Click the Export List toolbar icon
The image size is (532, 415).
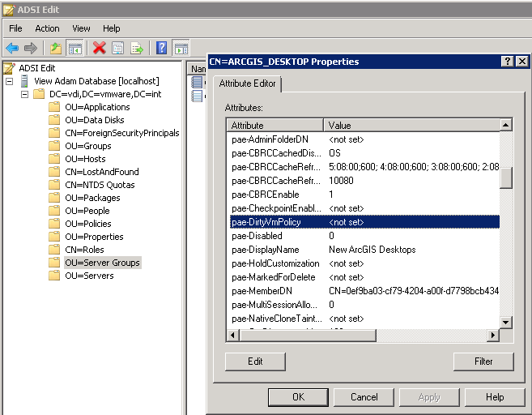pos(137,48)
